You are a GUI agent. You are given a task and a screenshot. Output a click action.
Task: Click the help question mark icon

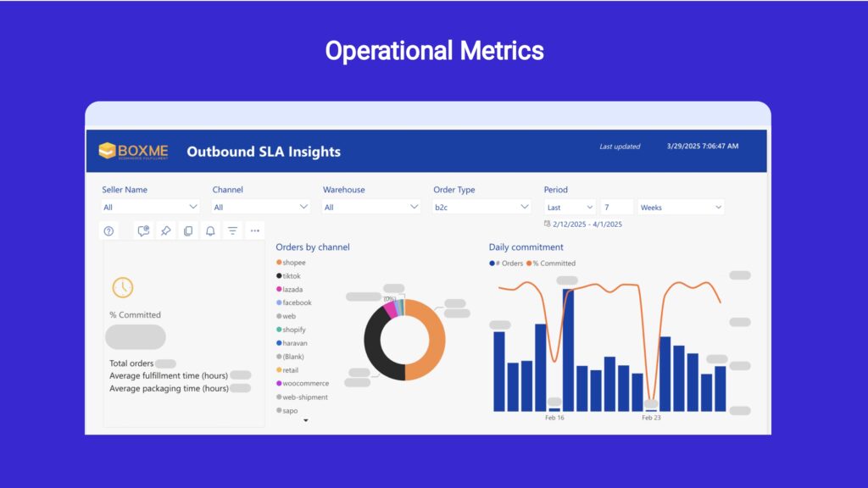108,230
